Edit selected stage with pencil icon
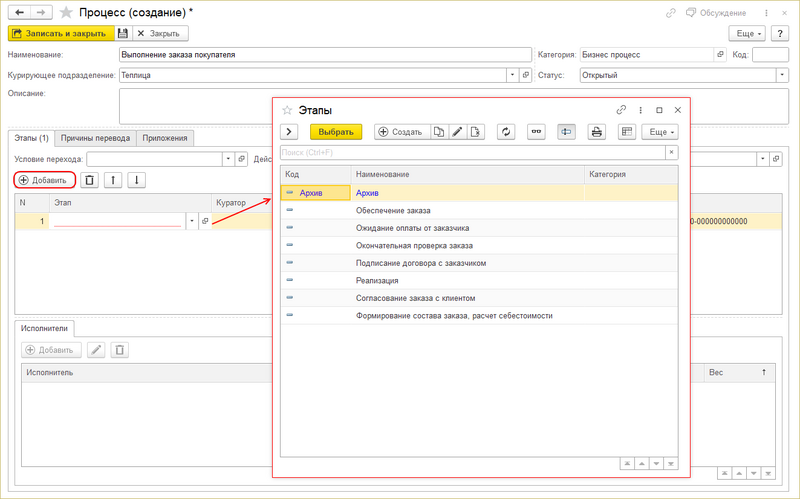Image resolution: width=800 pixels, height=499 pixels. click(x=457, y=132)
